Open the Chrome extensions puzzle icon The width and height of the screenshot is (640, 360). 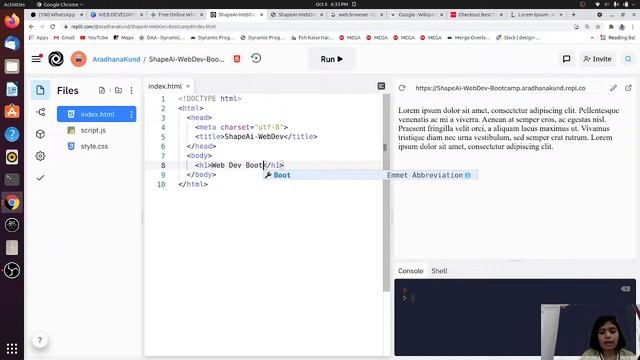click(611, 27)
